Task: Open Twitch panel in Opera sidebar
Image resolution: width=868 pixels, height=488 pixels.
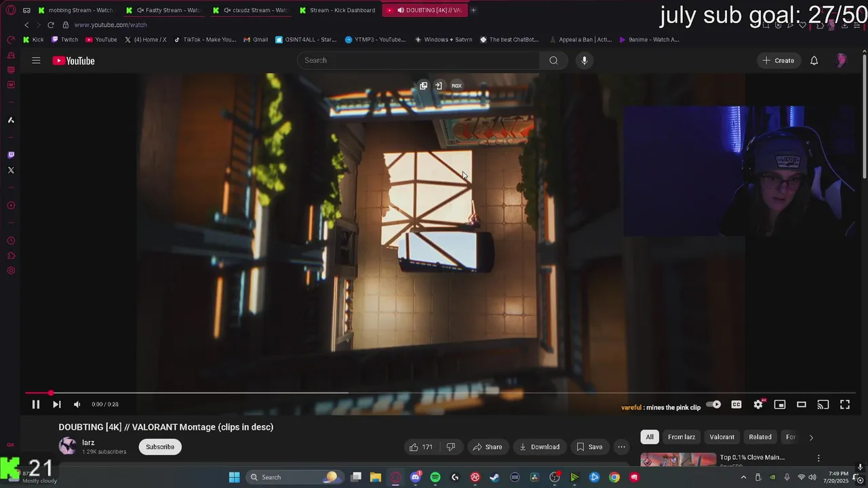Action: tap(11, 155)
